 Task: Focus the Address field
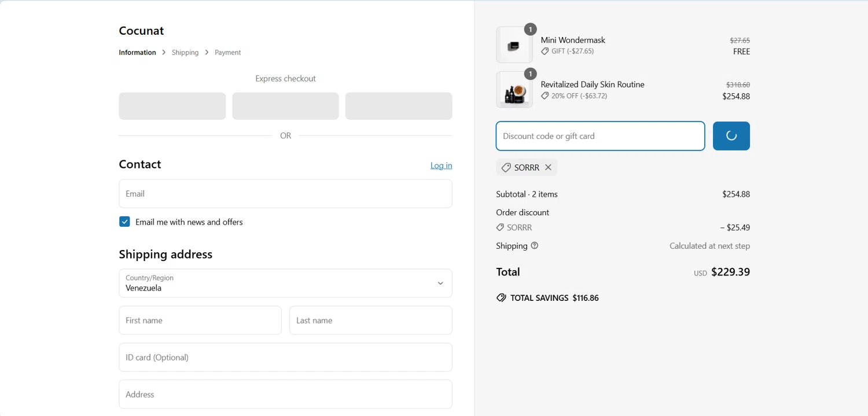[285, 394]
